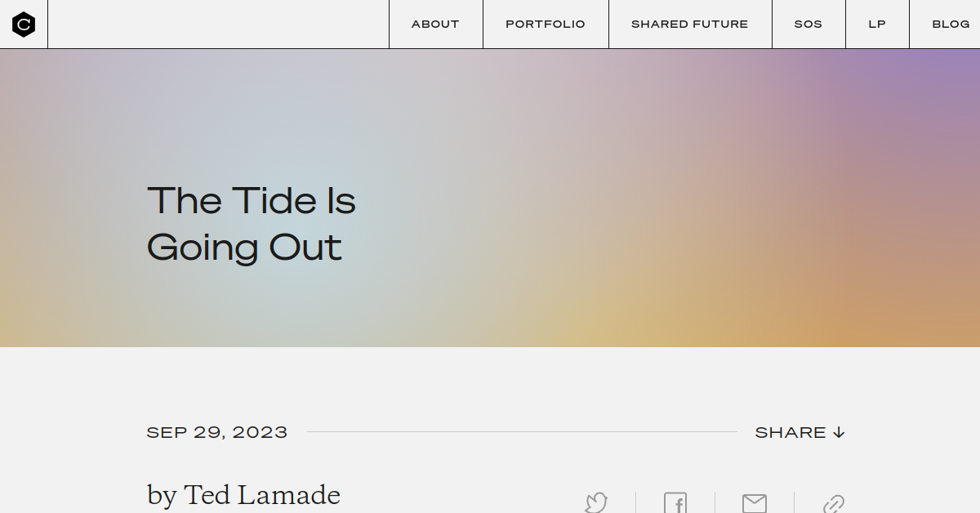Click the author name Ted Lamade
This screenshot has height=513, width=980.
262,495
